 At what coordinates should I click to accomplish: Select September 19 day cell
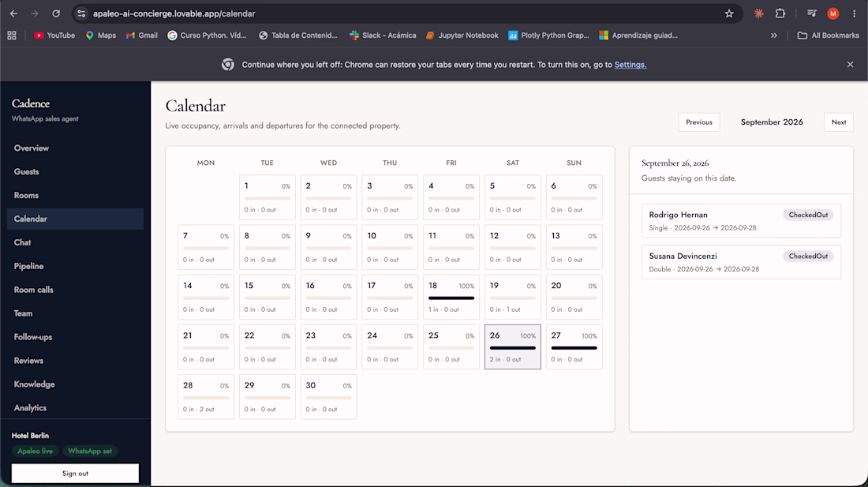[x=513, y=298]
